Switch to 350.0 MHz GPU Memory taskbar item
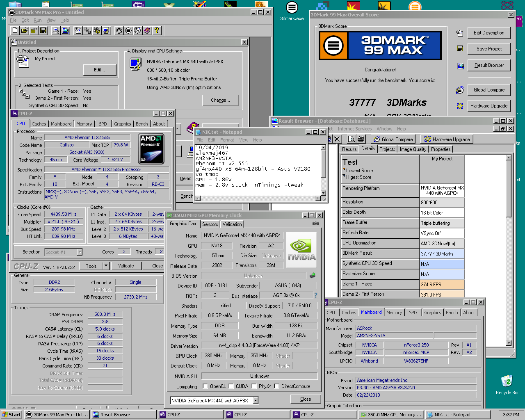 391,415
